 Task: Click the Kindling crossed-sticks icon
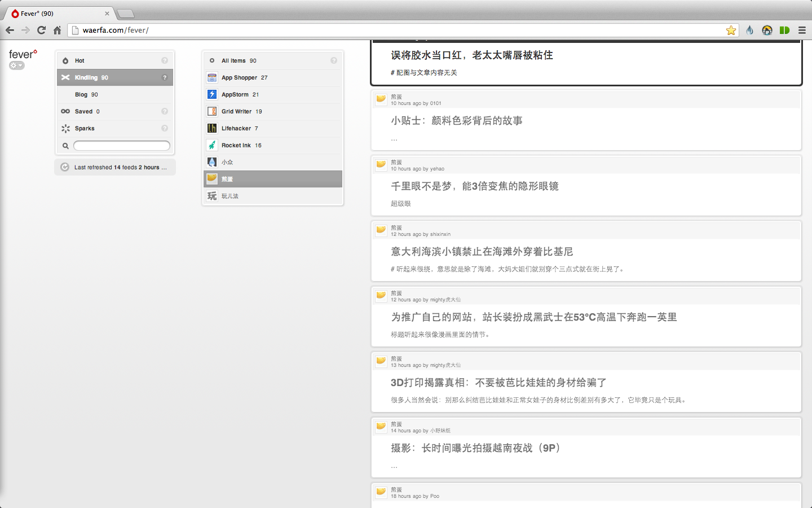(65, 78)
